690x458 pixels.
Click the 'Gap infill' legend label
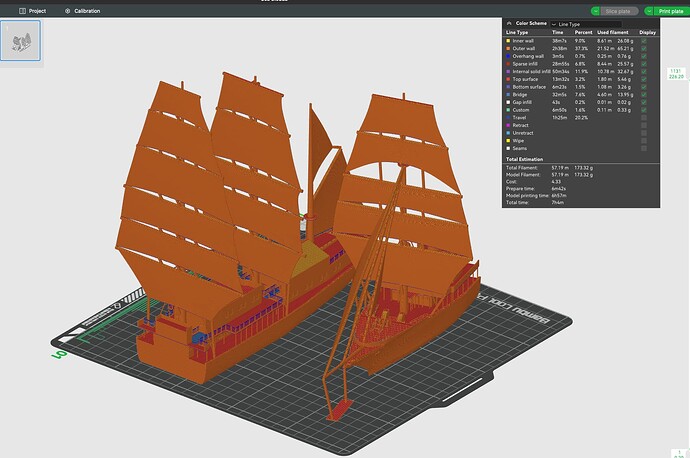[x=522, y=103]
